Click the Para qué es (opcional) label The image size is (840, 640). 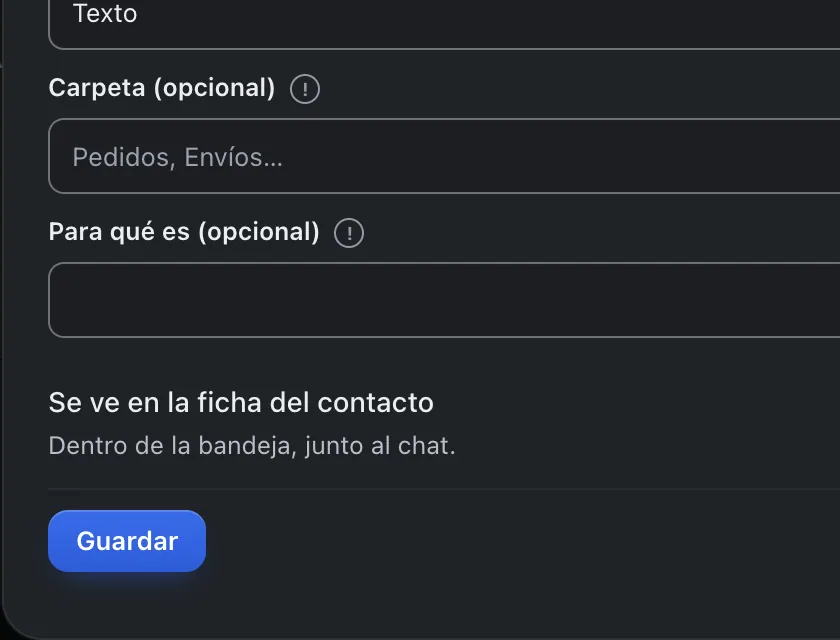pos(184,232)
